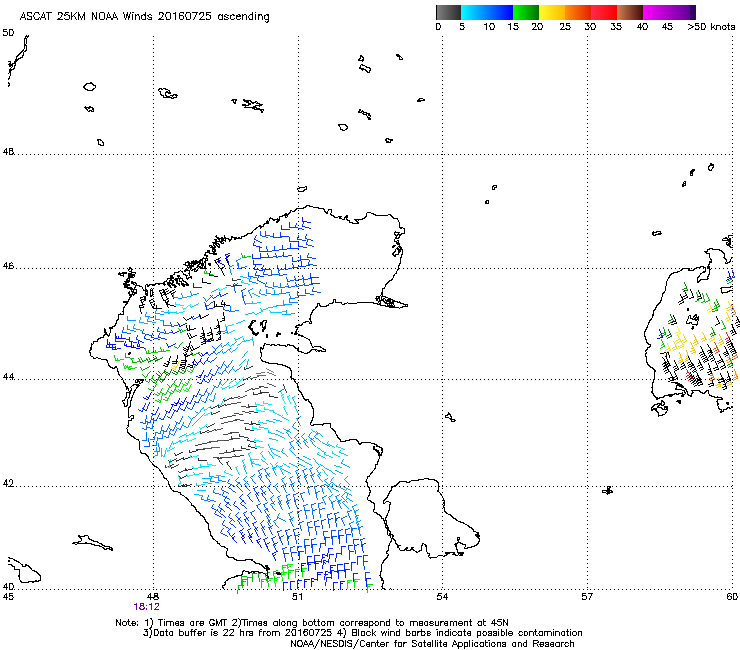The width and height of the screenshot is (740, 650).
Task: Click the '60' longitude label on bottom axis
Action: tap(732, 597)
